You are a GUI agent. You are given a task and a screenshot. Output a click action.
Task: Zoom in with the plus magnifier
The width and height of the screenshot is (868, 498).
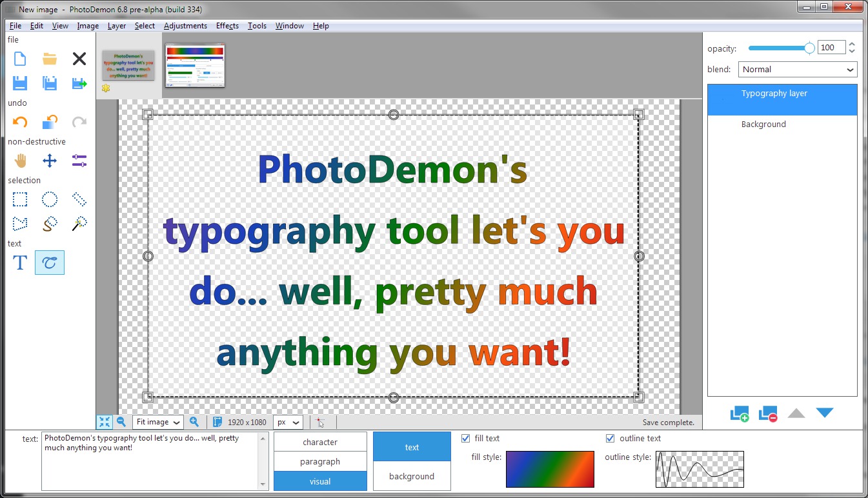point(194,422)
